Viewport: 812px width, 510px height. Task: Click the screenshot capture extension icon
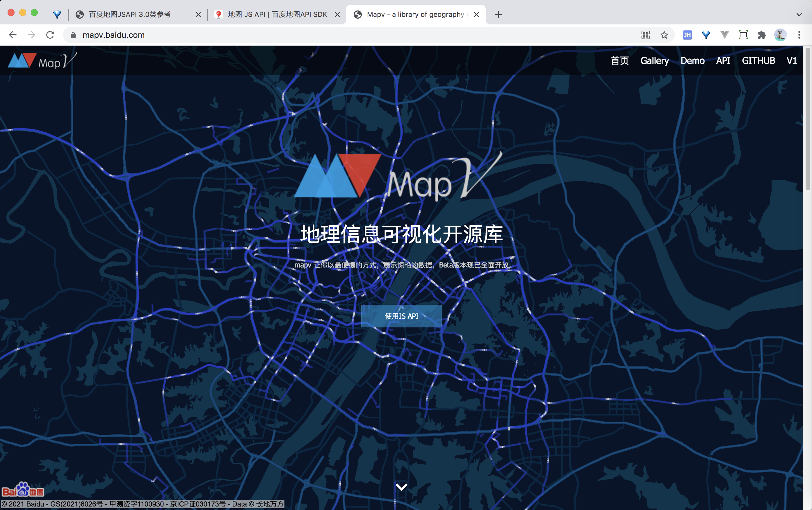[x=743, y=35]
